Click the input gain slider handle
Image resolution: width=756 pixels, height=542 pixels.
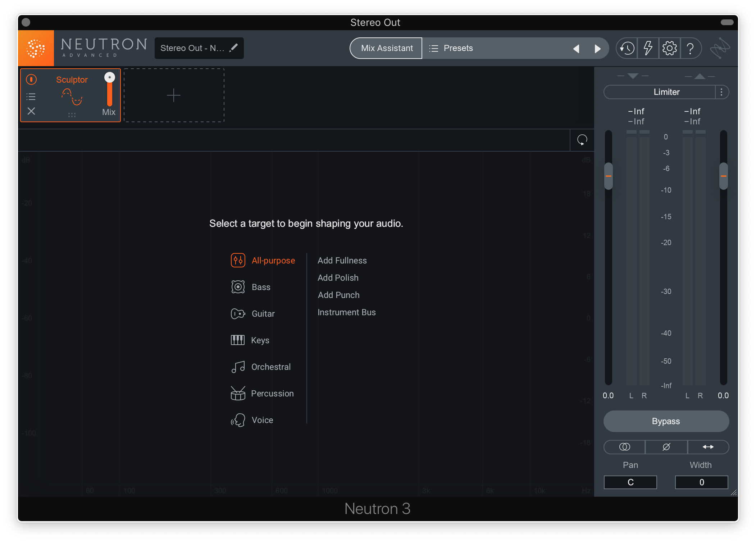(x=609, y=176)
